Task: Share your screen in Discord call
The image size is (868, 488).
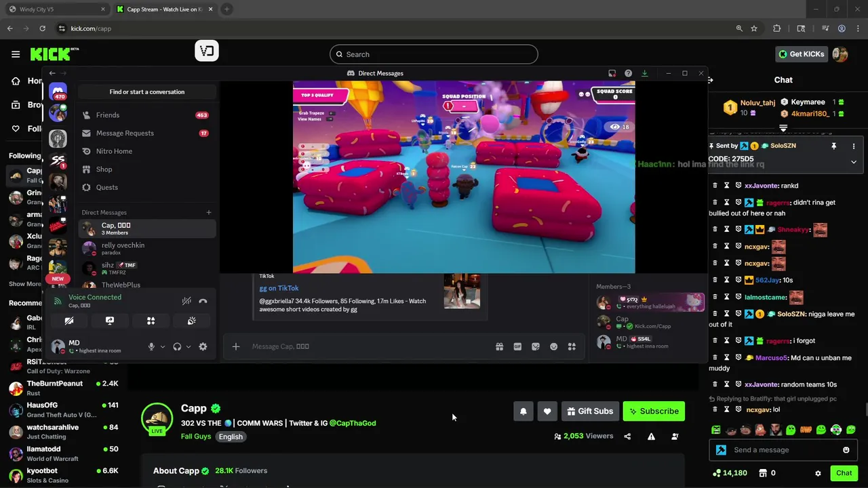Action: [110, 321]
